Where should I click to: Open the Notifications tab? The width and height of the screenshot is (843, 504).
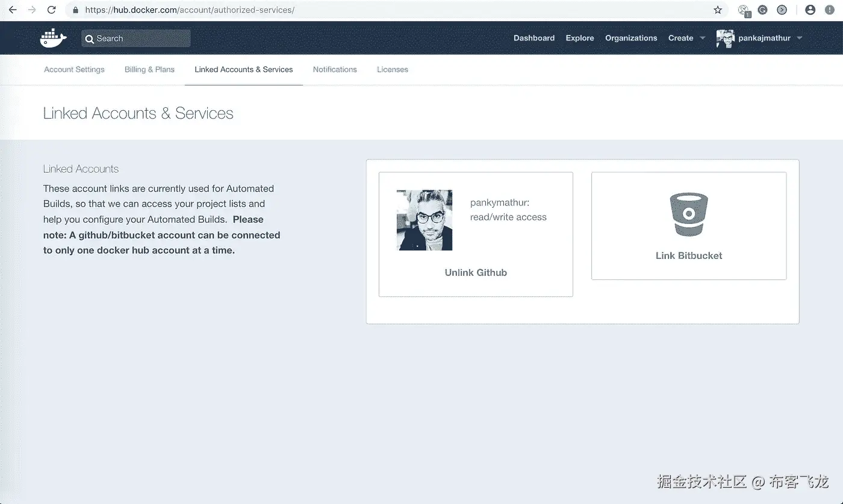pos(335,69)
